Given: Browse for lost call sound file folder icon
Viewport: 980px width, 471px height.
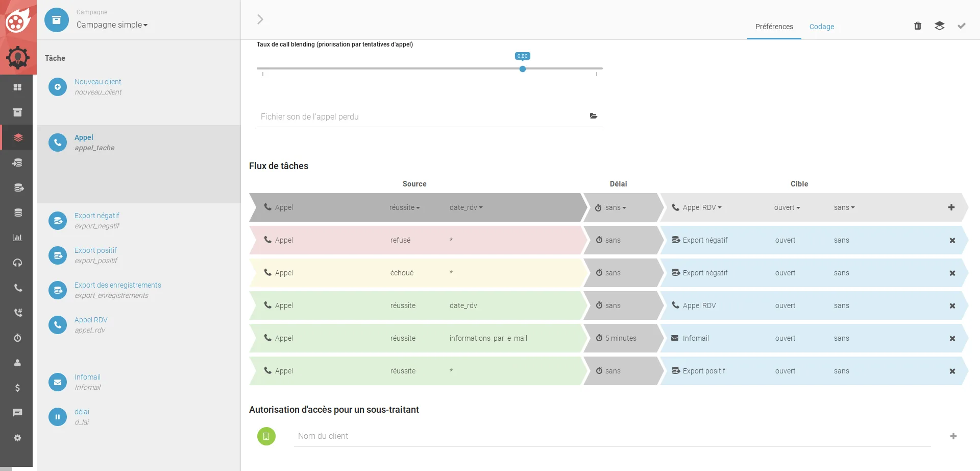Looking at the screenshot, I should (594, 116).
